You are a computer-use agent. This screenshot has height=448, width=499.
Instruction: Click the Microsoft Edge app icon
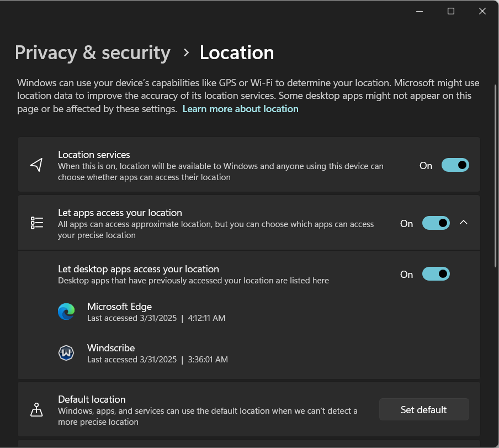pos(66,312)
